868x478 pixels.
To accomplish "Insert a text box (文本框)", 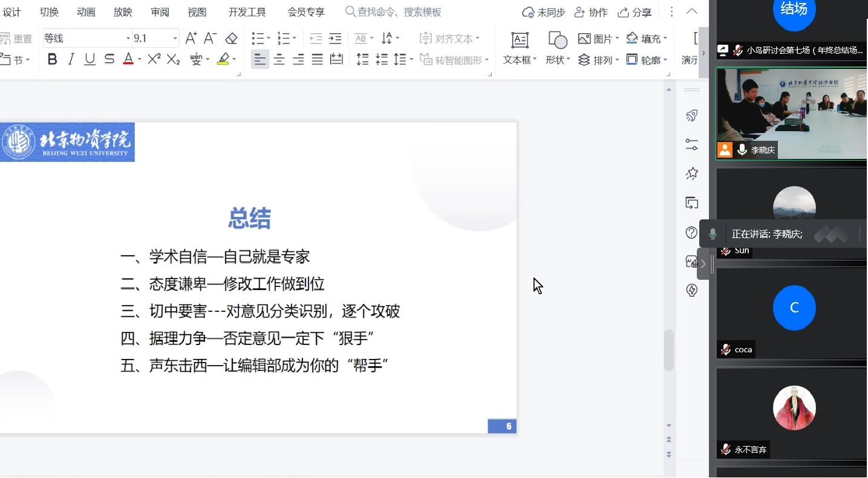I will tap(520, 48).
